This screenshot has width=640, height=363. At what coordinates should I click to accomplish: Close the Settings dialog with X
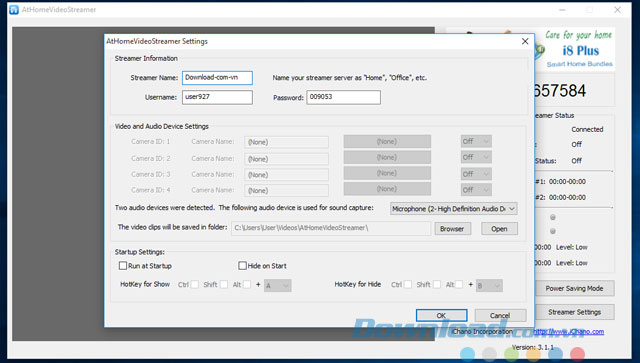coord(525,41)
